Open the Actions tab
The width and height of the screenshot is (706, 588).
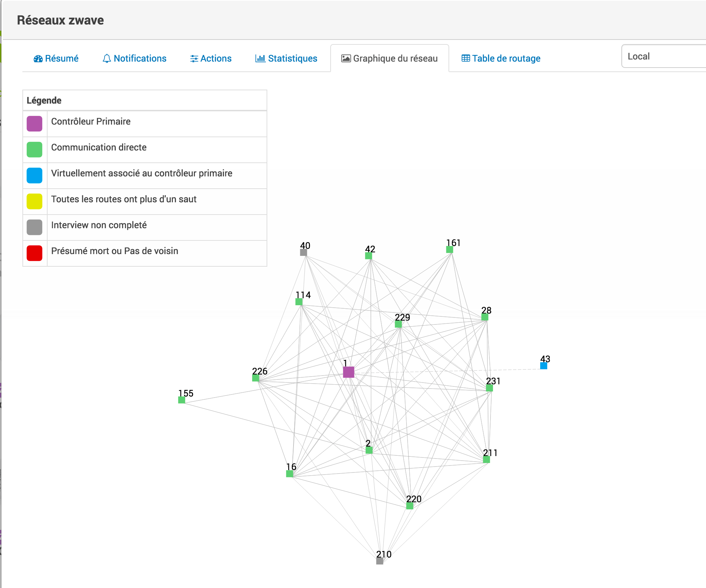tap(211, 58)
